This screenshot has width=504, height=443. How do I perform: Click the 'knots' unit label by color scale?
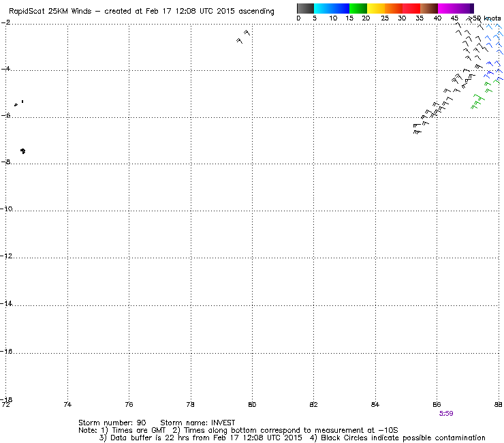[x=492, y=18]
